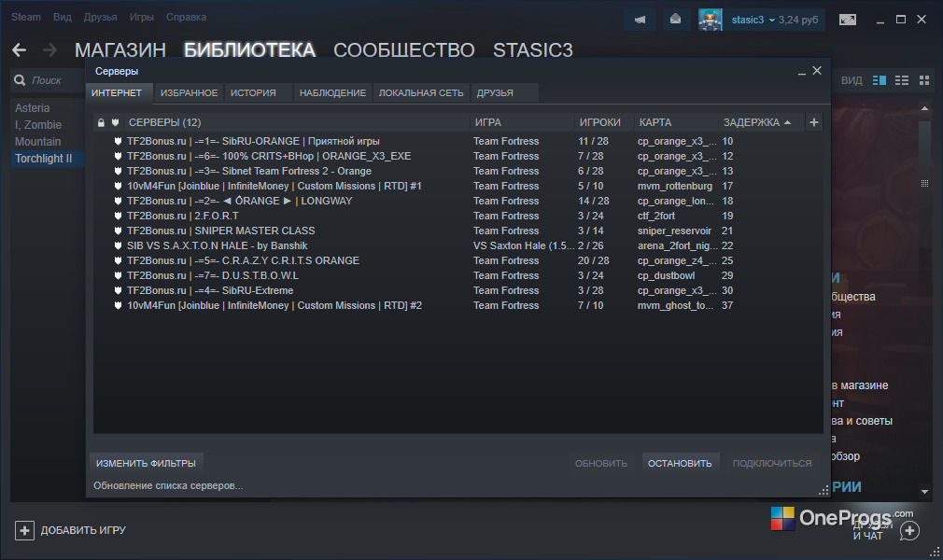Select detail view icon in library
The height and width of the screenshot is (560, 943).
pos(880,80)
